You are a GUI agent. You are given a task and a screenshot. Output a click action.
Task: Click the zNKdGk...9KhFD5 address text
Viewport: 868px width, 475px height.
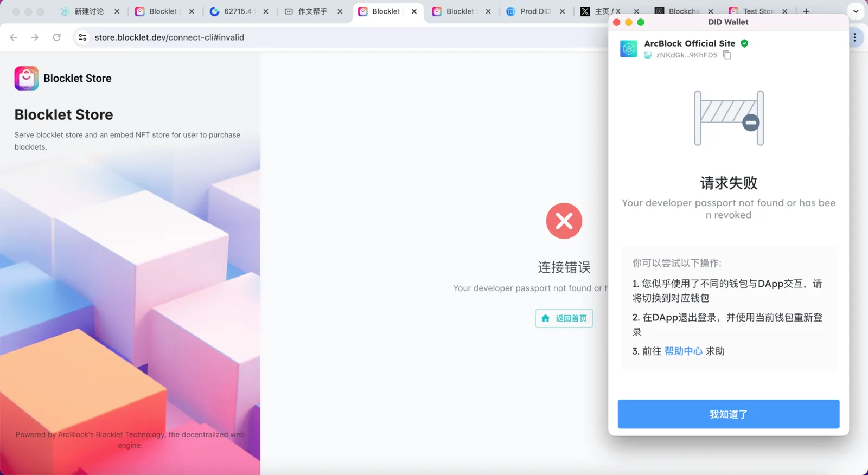[686, 55]
